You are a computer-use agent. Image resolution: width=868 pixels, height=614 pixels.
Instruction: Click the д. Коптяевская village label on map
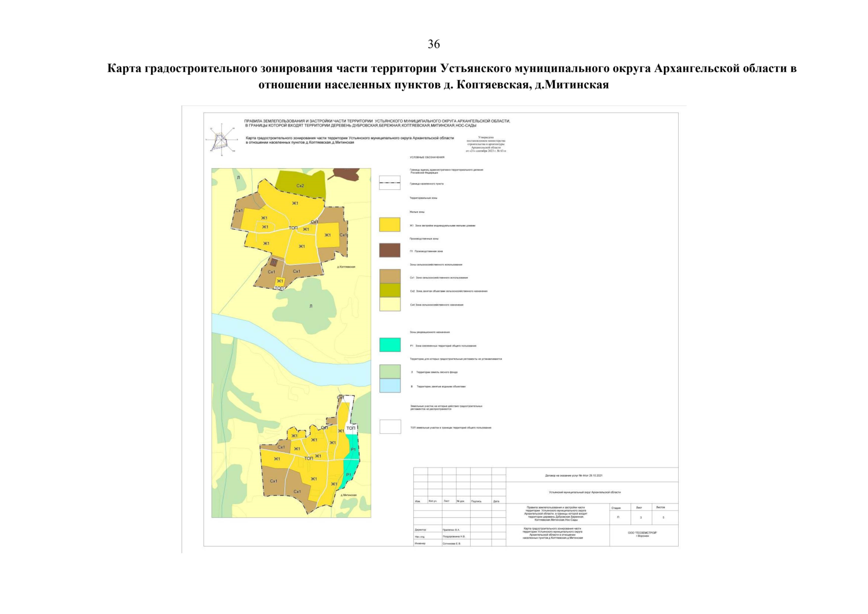tap(346, 267)
